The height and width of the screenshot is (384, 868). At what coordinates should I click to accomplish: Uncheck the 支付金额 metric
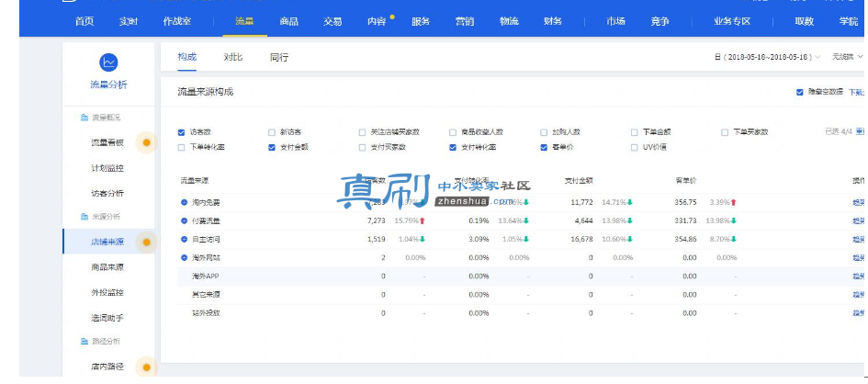coord(271,147)
